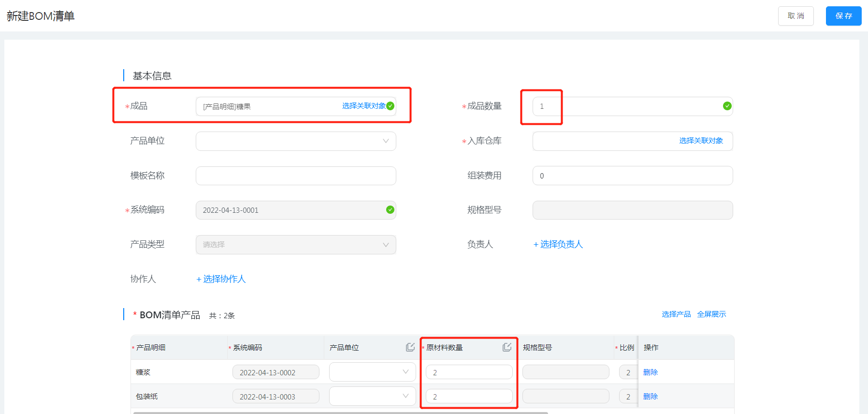Click 原材料数量 input in 糖浆 row
The width and height of the screenshot is (868, 414).
pyautogui.click(x=469, y=372)
